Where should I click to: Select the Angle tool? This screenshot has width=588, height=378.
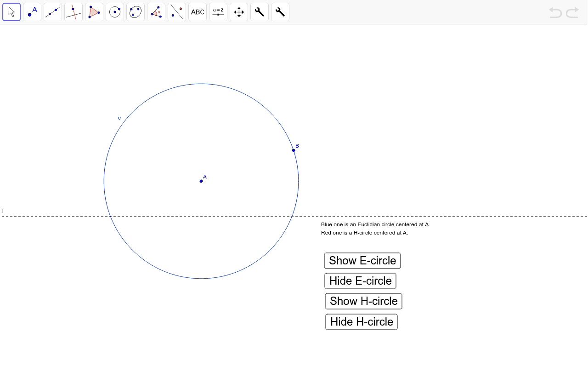point(156,12)
